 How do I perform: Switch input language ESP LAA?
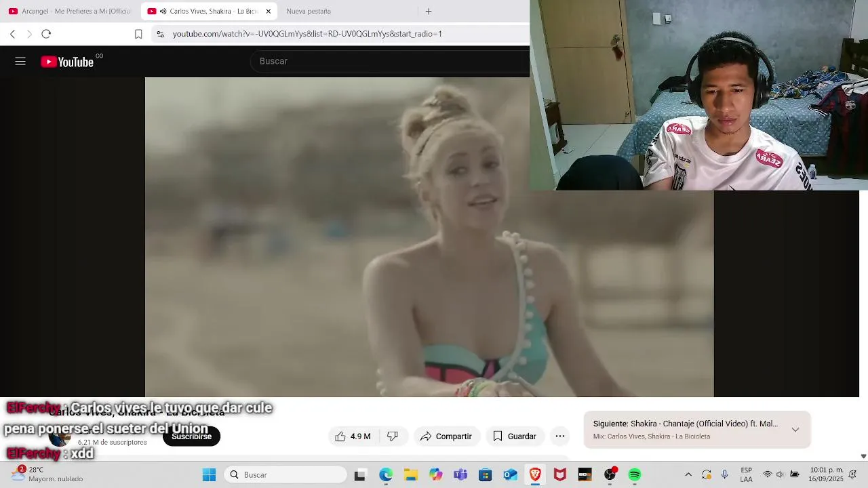[747, 474]
